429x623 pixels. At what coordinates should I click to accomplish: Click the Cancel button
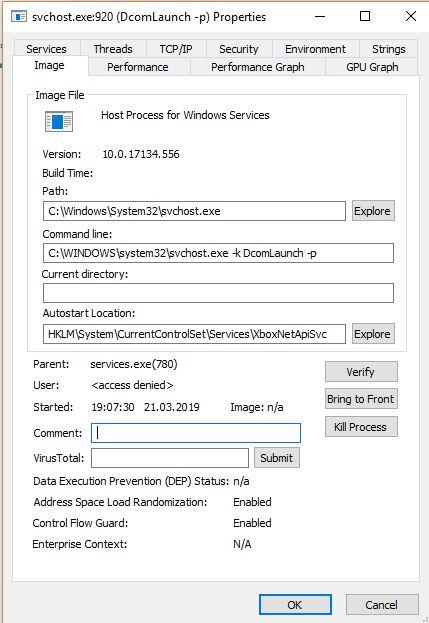382,605
